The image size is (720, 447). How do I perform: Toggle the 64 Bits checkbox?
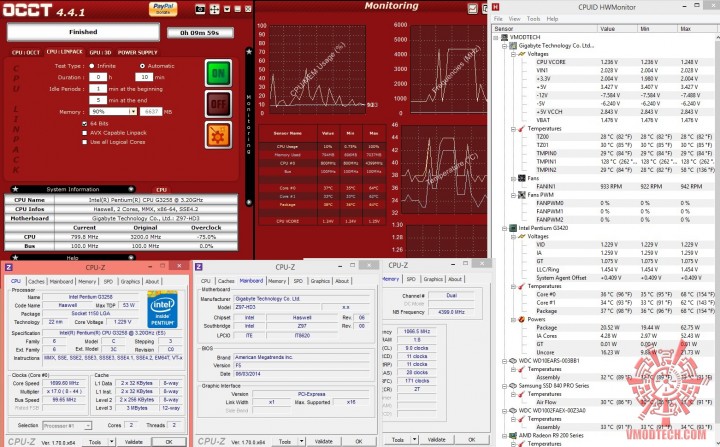(84, 124)
